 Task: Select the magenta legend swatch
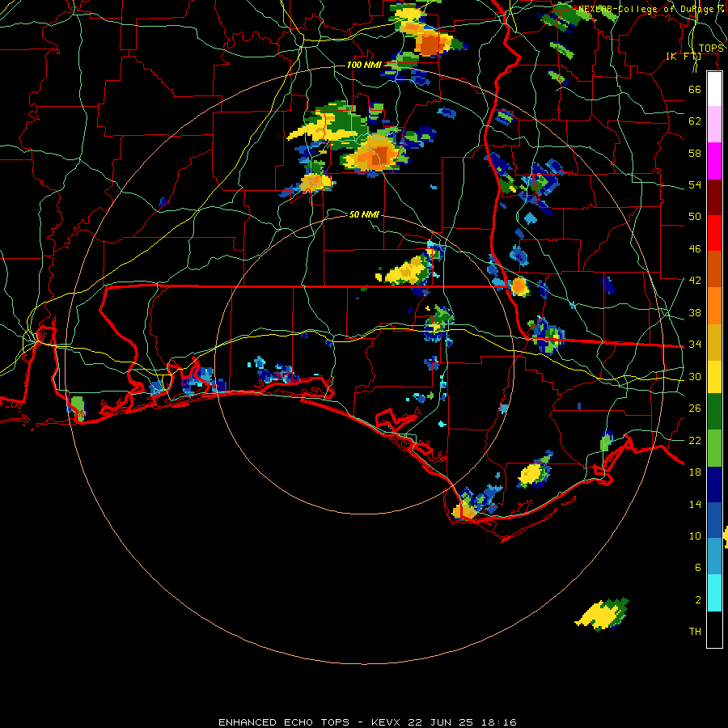click(714, 161)
